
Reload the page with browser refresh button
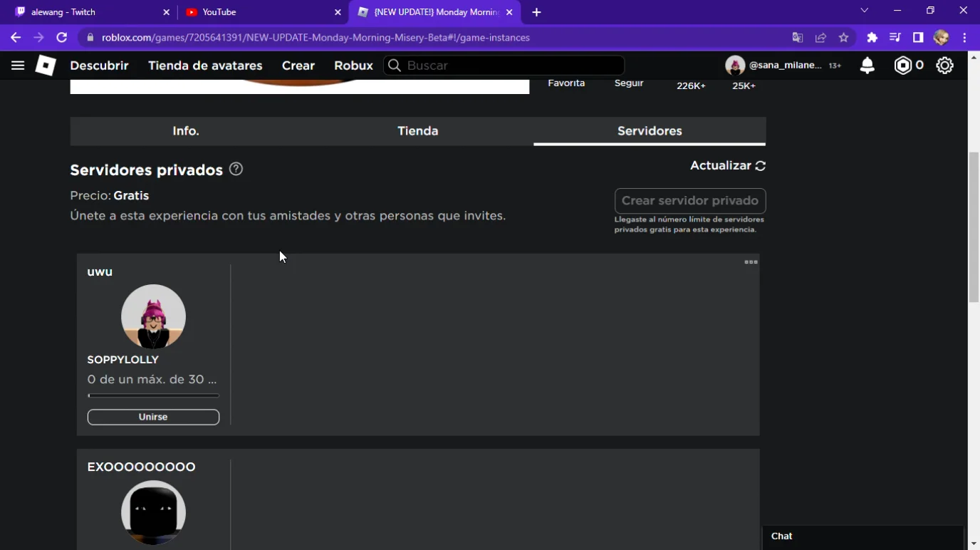pyautogui.click(x=62, y=38)
